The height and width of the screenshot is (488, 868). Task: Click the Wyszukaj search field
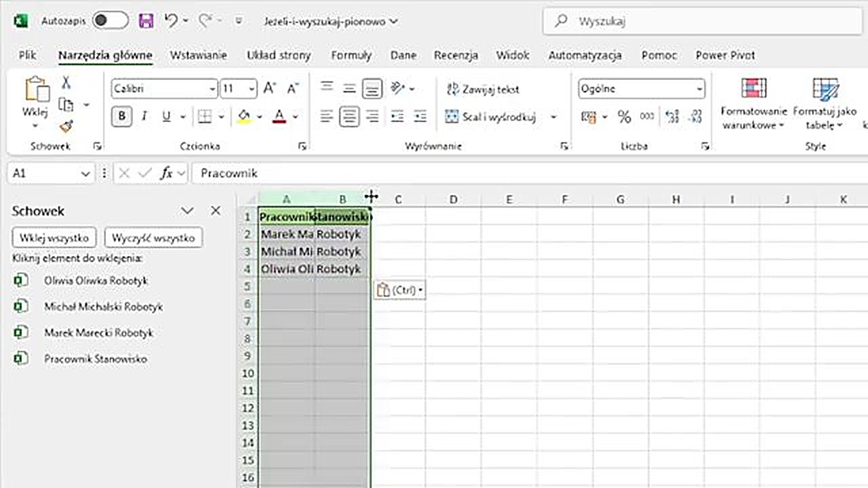coord(705,21)
